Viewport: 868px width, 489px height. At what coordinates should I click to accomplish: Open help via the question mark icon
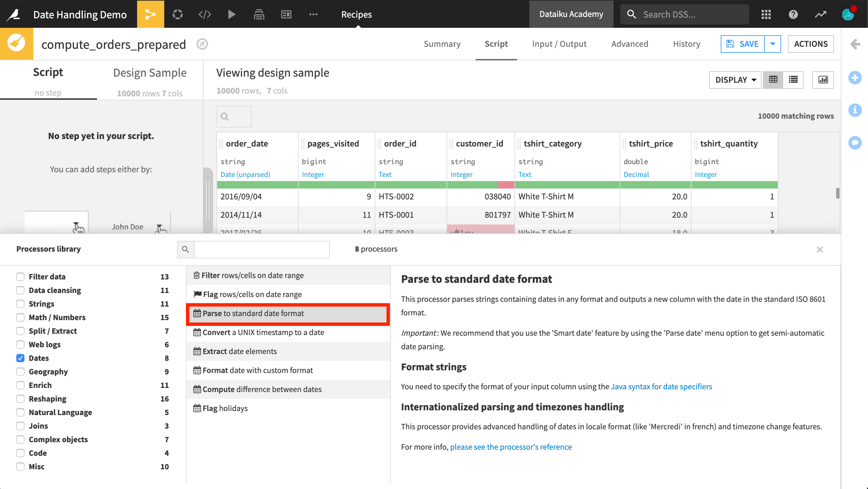(x=793, y=14)
